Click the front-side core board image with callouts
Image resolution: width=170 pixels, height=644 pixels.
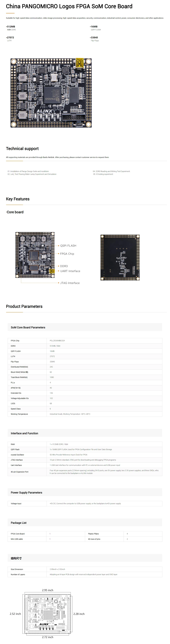35,255
